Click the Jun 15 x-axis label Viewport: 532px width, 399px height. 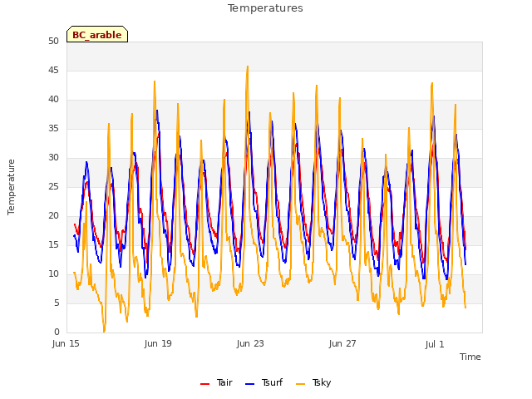pyautogui.click(x=66, y=343)
